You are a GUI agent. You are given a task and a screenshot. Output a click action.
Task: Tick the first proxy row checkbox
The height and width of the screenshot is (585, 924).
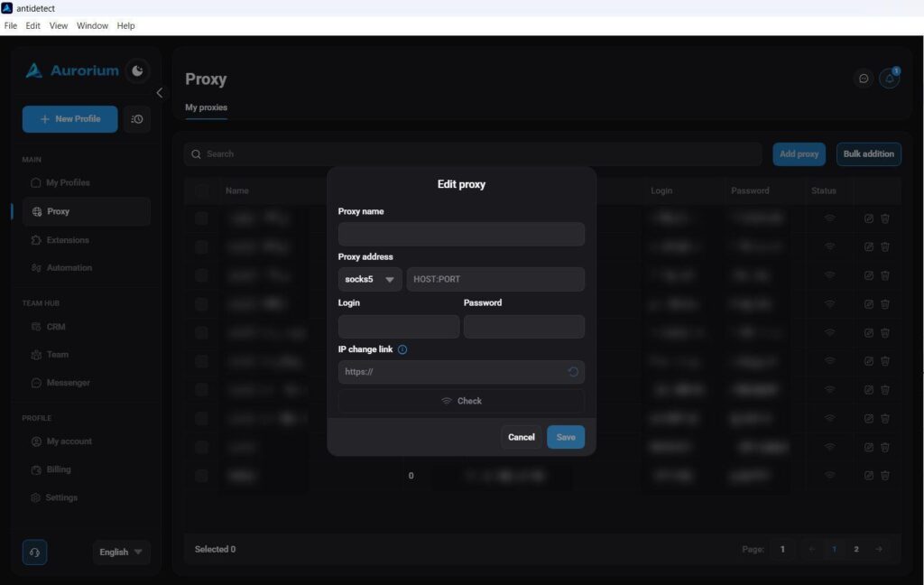point(201,218)
